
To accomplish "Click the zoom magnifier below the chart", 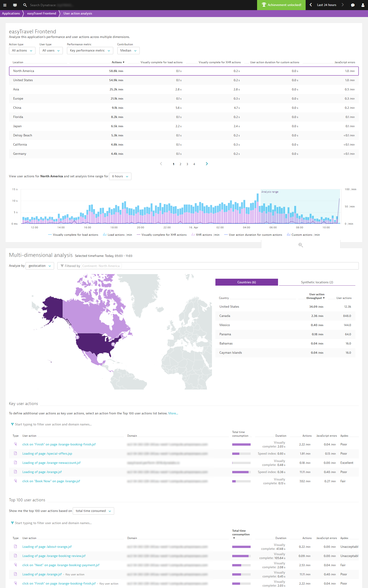I will point(301,245).
